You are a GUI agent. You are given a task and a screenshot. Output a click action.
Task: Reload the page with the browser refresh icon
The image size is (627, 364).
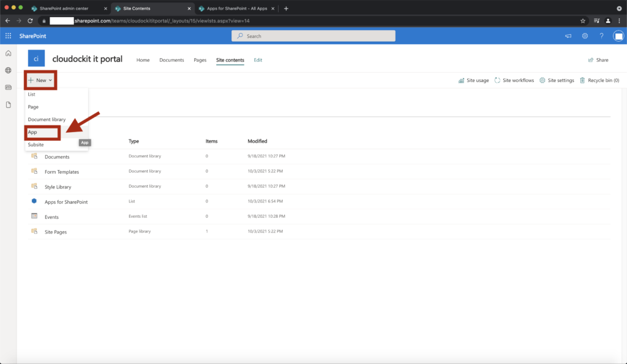coord(30,21)
